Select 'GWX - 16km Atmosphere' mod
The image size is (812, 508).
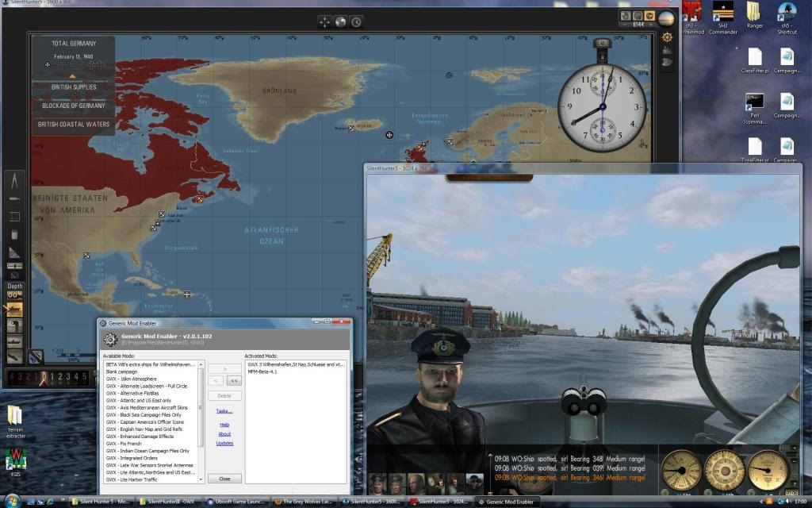tap(132, 379)
